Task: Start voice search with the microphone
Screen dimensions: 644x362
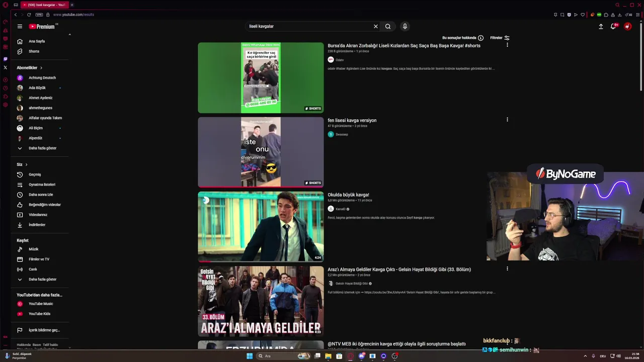Action: [x=405, y=26]
